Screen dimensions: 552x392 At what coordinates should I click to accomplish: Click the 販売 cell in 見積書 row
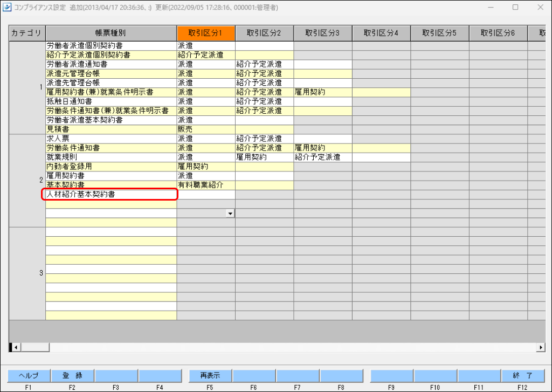[206, 129]
